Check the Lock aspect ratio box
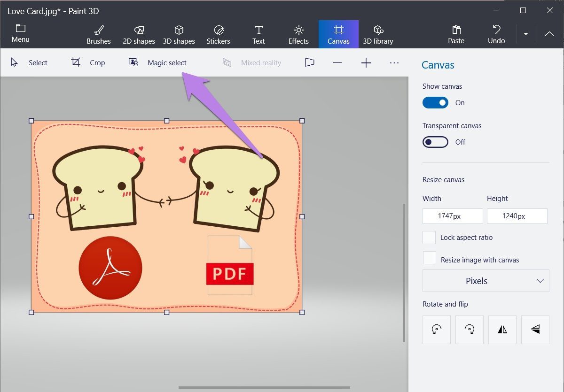 [x=429, y=238]
